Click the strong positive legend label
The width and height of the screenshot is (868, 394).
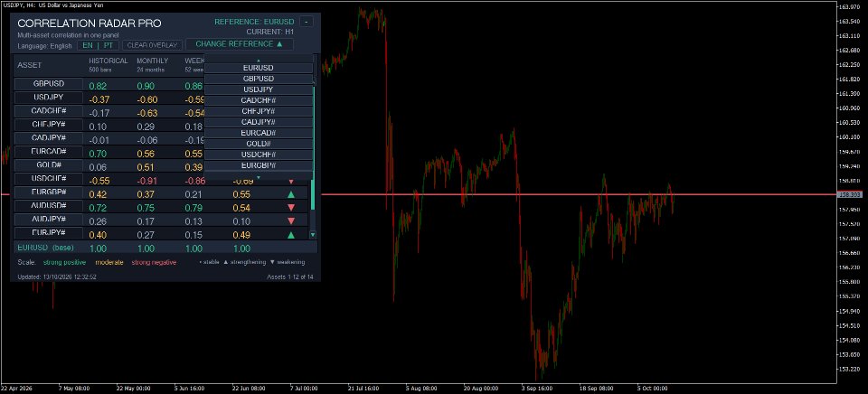coord(65,262)
